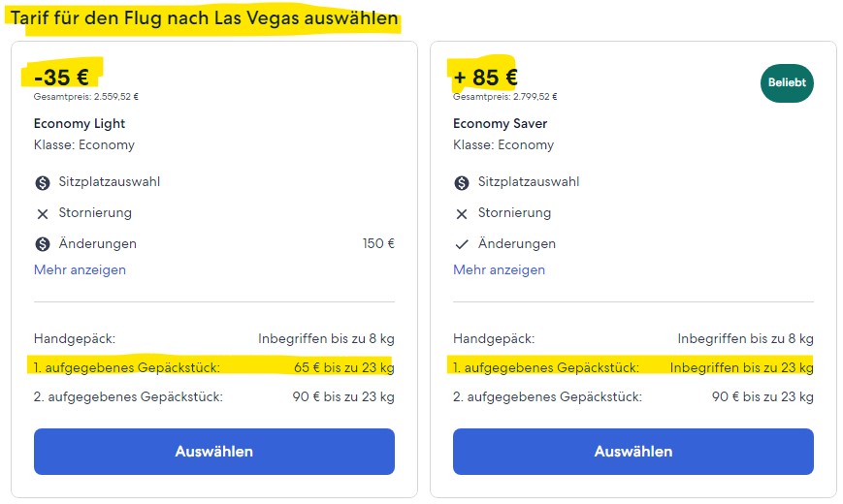
Task: Click Inbegriffen bis zu 23 kg in Economy Saver
Action: coord(741,367)
